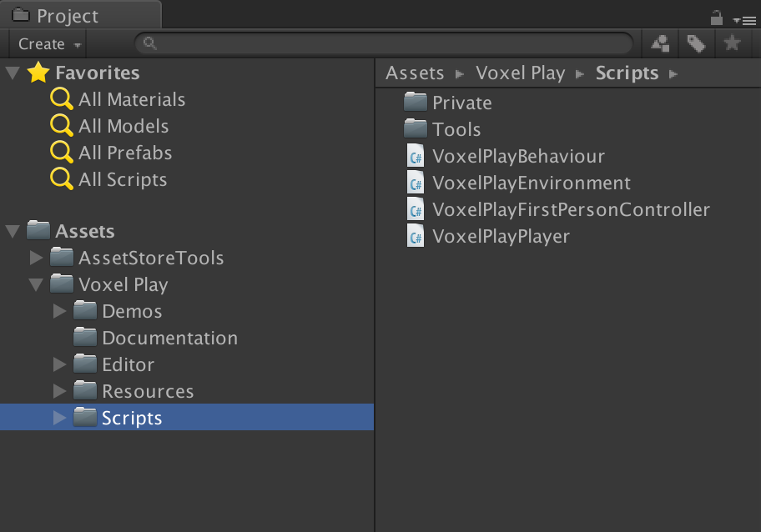Click the save-search-as-favorite star icon
Viewport: 761px width, 532px height.
(x=733, y=43)
